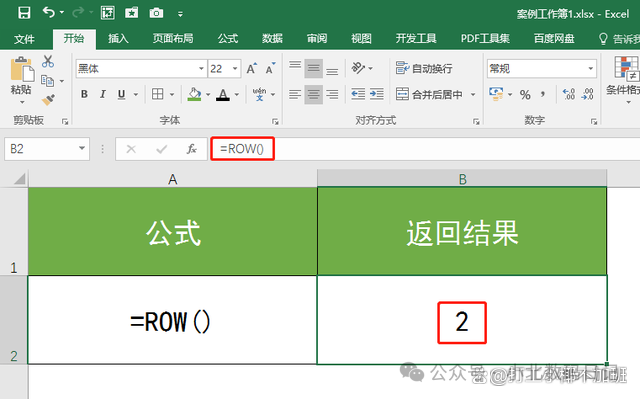
Task: Click the insert function fx button
Action: pyautogui.click(x=191, y=149)
